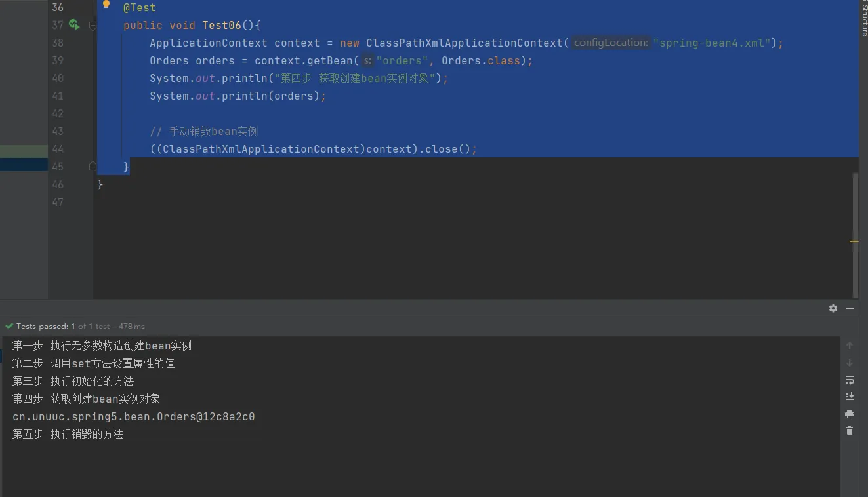The image size is (868, 497).
Task: Click the green check beside Tests passed
Action: pyautogui.click(x=9, y=326)
